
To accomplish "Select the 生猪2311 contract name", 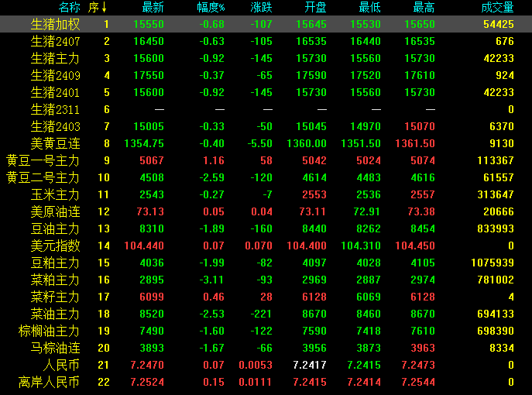I will (x=55, y=109).
